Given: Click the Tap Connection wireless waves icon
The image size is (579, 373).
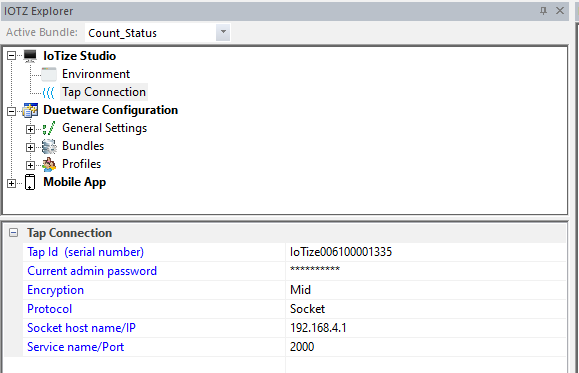Looking at the screenshot, I should 49,92.
